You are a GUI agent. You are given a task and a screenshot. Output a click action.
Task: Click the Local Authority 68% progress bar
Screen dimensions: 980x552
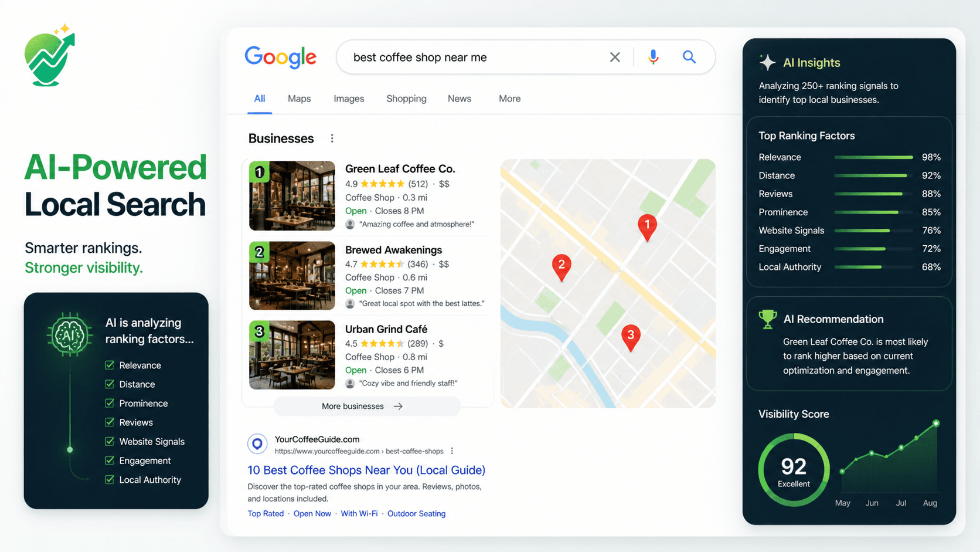coord(873,267)
